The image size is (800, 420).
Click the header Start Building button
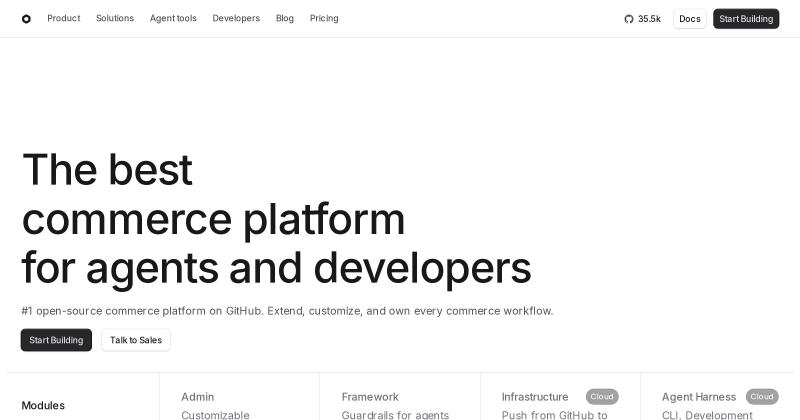(x=746, y=19)
